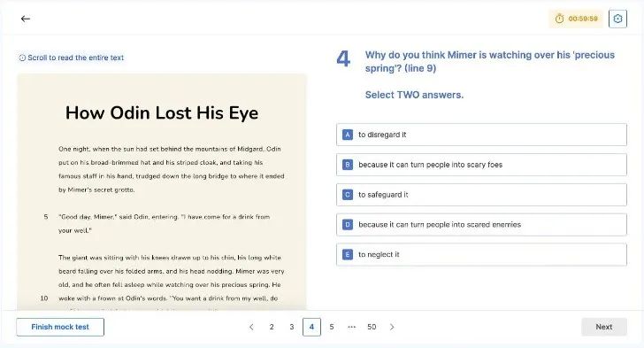644x348 pixels.
Task: Select answer B scary foes
Action: (481, 165)
